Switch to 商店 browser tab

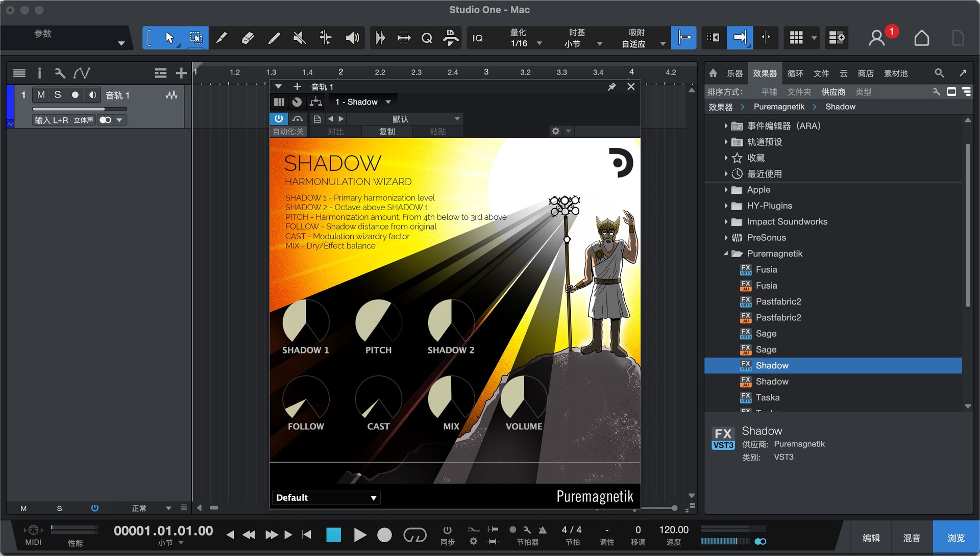pos(865,73)
